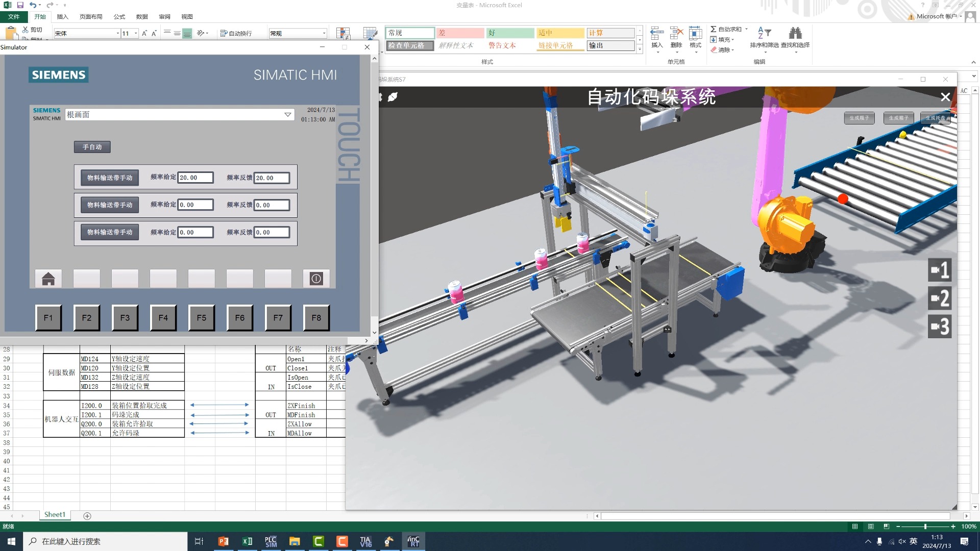
Task: Open PLCSIM from the taskbar
Action: click(271, 541)
